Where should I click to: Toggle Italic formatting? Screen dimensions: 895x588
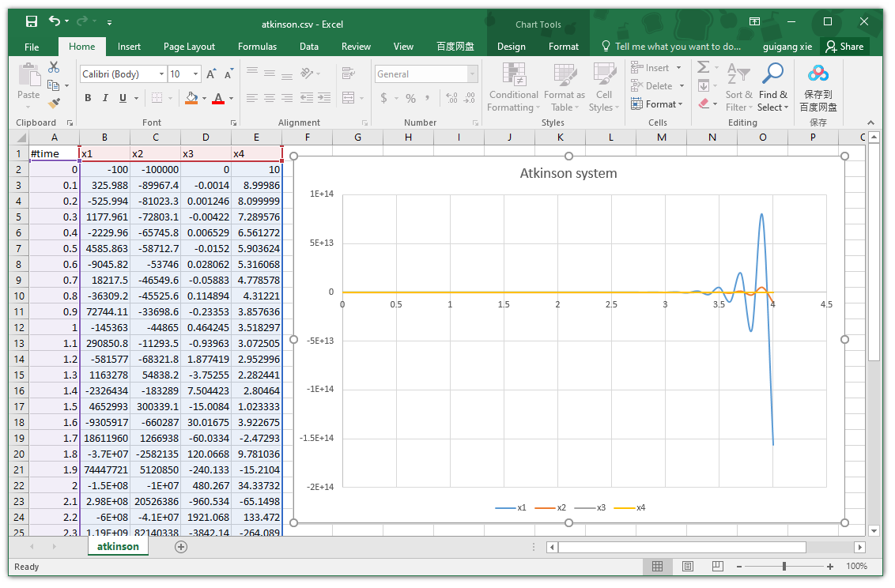[x=105, y=98]
